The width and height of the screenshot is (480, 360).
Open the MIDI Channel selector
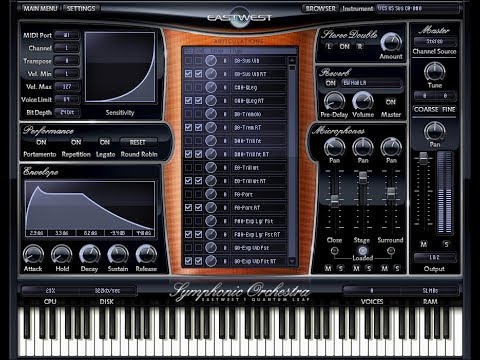(67, 48)
